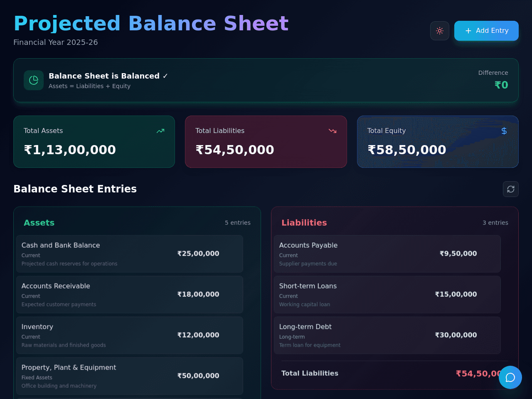532x399 pixels.
Task: Open the Short-term Loans entry
Action: [387, 295]
